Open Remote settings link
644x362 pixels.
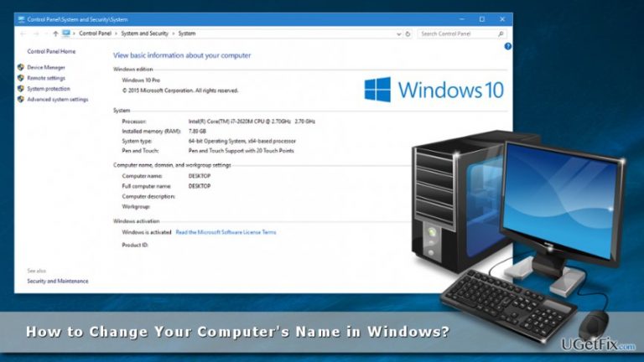coord(46,78)
